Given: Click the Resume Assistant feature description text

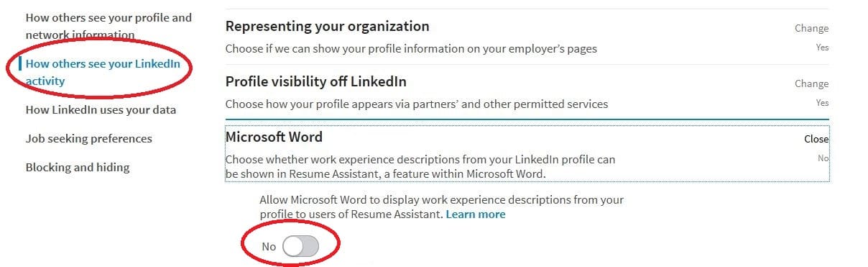Looking at the screenshot, I should [420, 166].
